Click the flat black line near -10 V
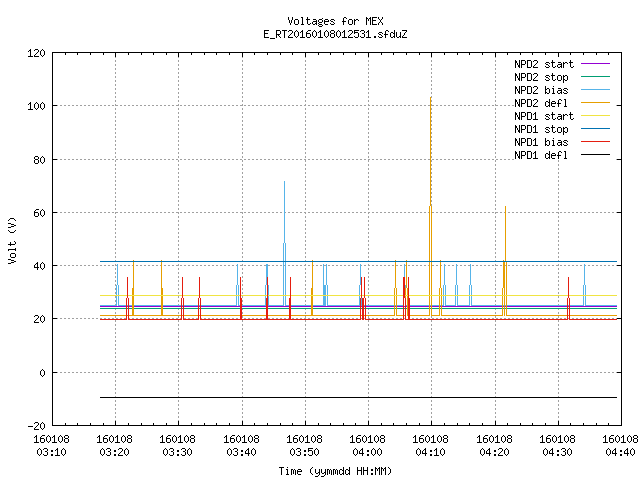This screenshot has width=640, height=480. 358,397
